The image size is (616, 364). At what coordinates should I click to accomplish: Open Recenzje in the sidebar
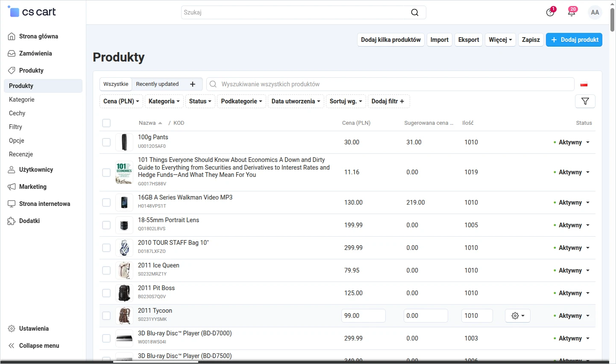[21, 154]
